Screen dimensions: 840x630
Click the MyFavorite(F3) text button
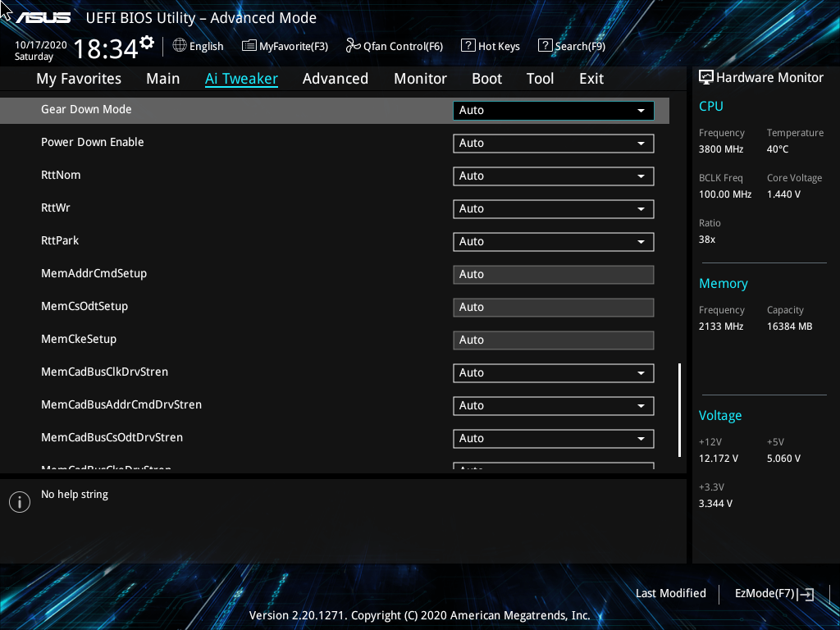pos(294,47)
